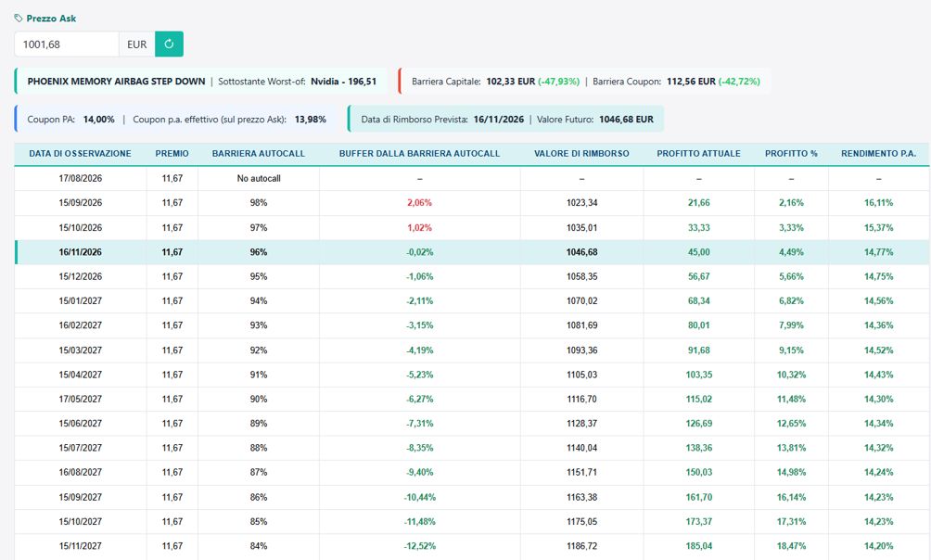This screenshot has width=931, height=560.
Task: Click the EUR currency label box
Action: [x=137, y=44]
